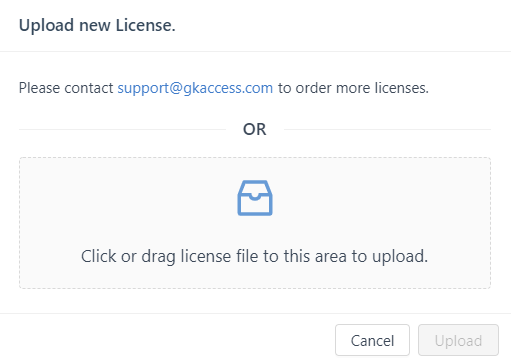The height and width of the screenshot is (363, 511).
Task: Click the 'Please contact' text
Action: (66, 88)
